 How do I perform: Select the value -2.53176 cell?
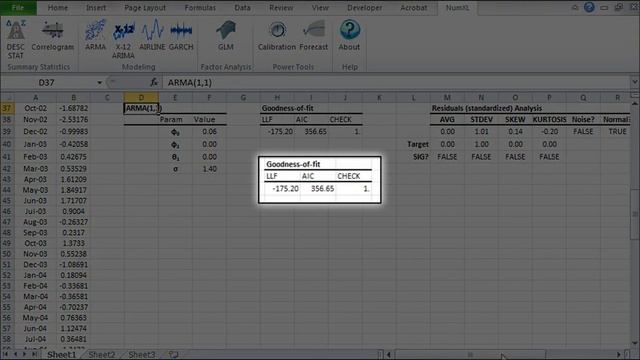(x=73, y=120)
